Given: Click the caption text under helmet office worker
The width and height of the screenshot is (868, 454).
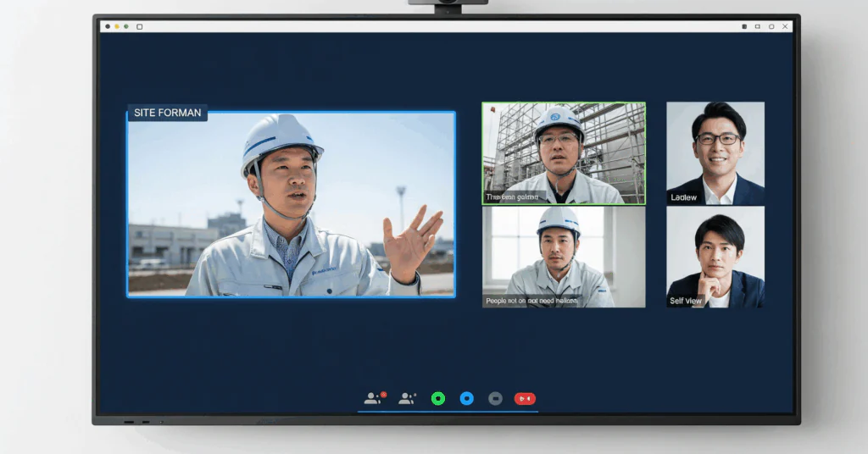Looking at the screenshot, I should (531, 301).
